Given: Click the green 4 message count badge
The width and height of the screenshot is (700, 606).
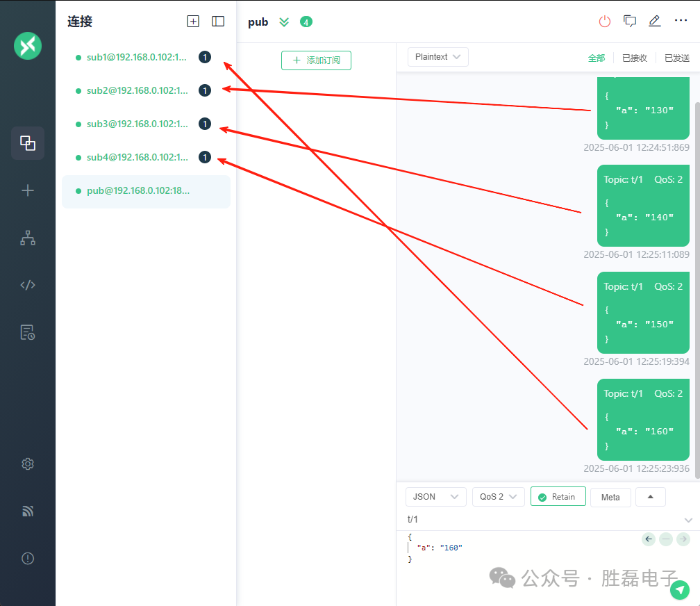Looking at the screenshot, I should point(306,22).
